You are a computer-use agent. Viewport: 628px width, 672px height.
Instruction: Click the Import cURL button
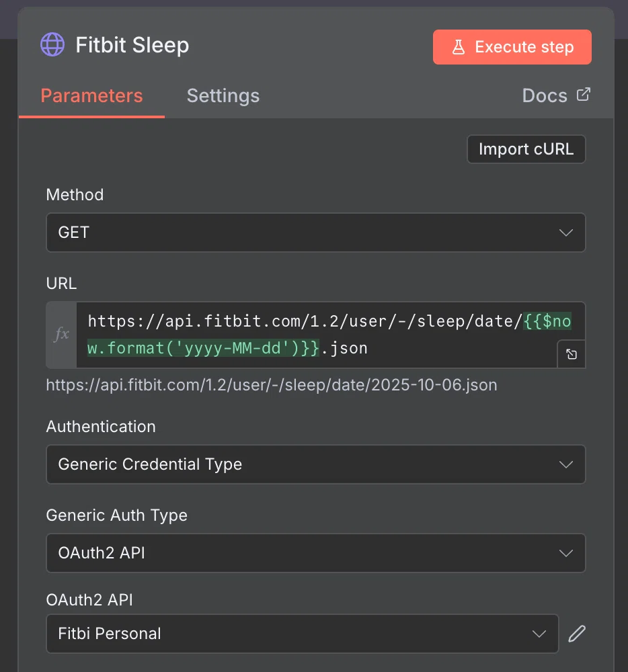coord(526,149)
